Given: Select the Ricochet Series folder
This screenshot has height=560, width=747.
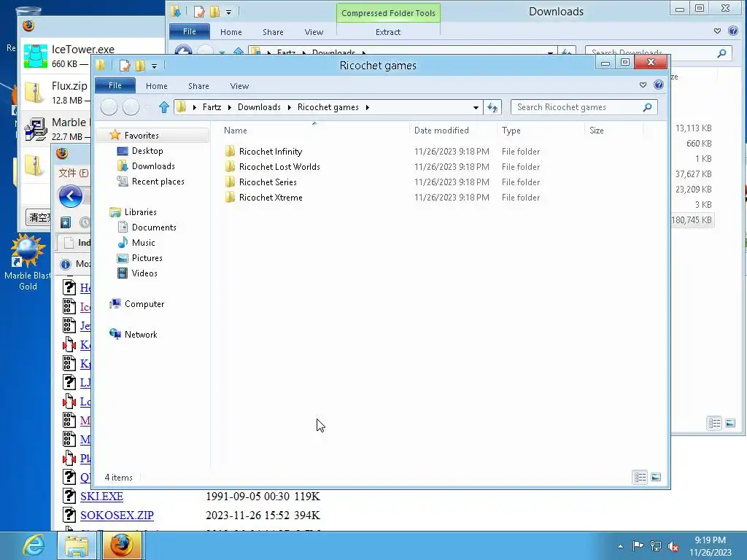Looking at the screenshot, I should [x=268, y=182].
